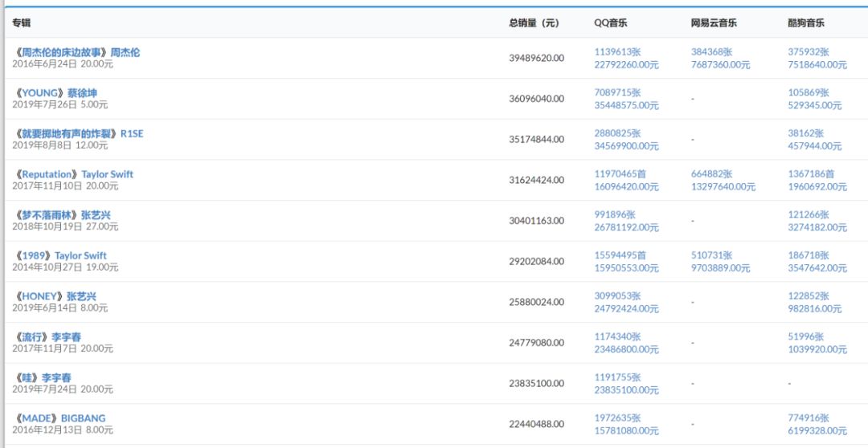
Task: Click QQ音乐 revenue 34569900.00元
Action: 627,146
